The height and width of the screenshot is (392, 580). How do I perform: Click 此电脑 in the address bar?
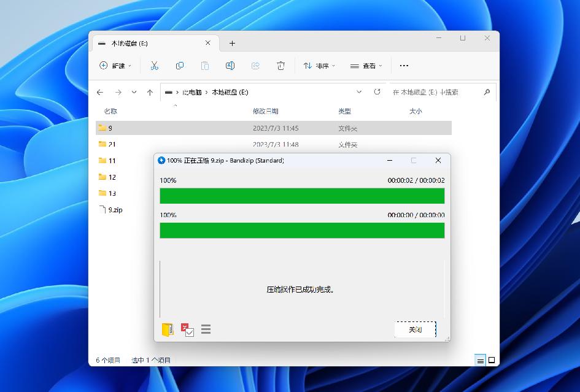[x=193, y=91]
